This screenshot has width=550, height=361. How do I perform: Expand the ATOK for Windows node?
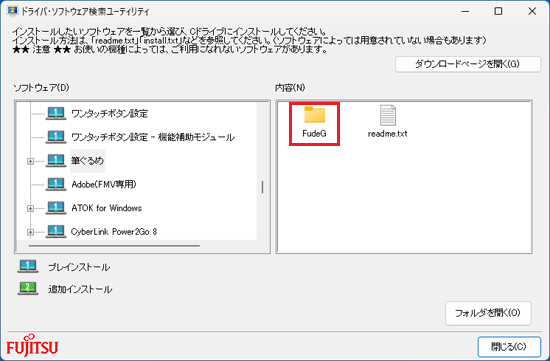(x=31, y=208)
